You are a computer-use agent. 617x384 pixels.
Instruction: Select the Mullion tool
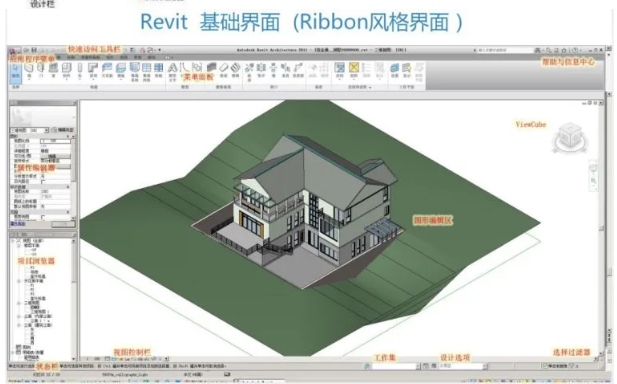pos(159,71)
